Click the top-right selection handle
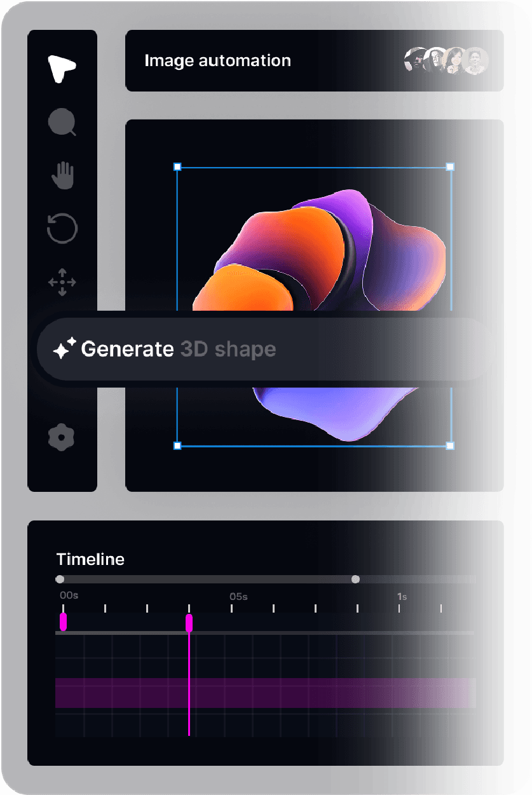 click(x=450, y=167)
